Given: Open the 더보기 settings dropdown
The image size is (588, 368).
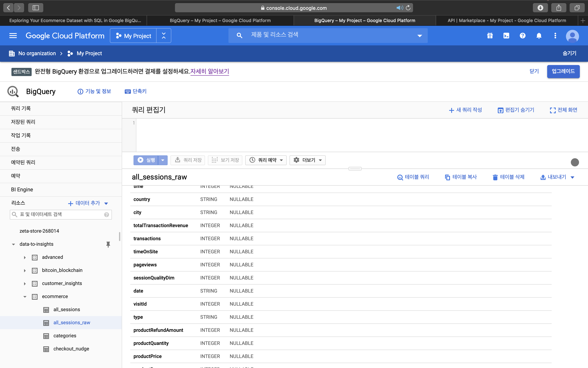Looking at the screenshot, I should [x=307, y=160].
